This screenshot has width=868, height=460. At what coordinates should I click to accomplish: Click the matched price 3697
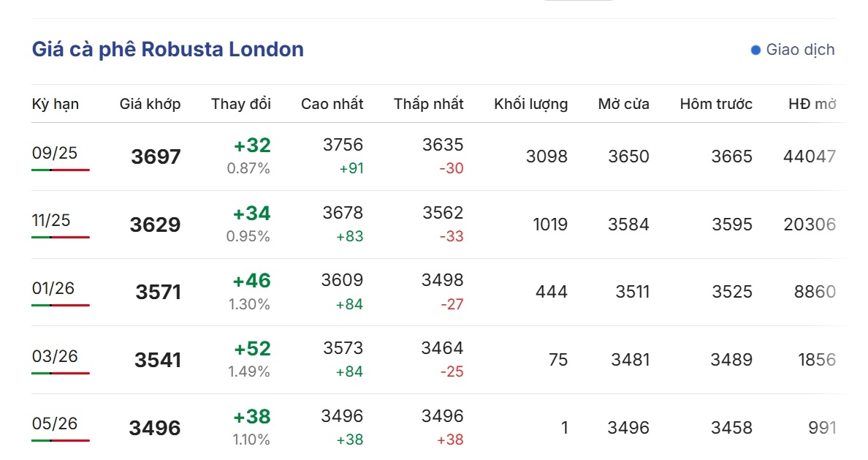pyautogui.click(x=156, y=157)
